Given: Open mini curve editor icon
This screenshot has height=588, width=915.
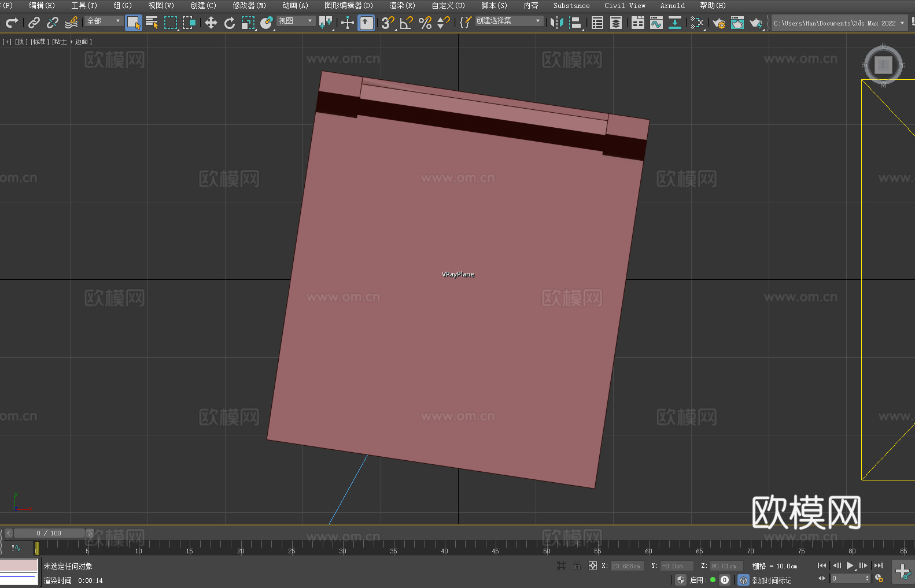Looking at the screenshot, I should pyautogui.click(x=16, y=548).
